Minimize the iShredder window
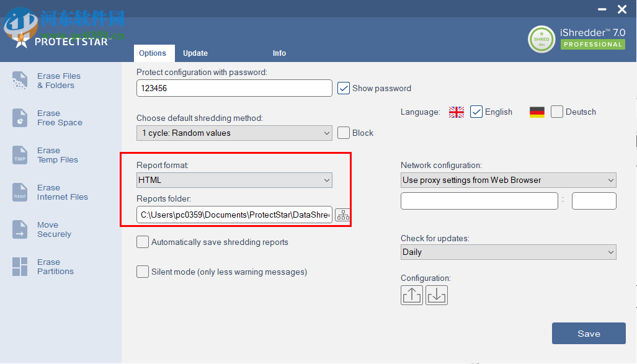The image size is (637, 364). point(602,9)
